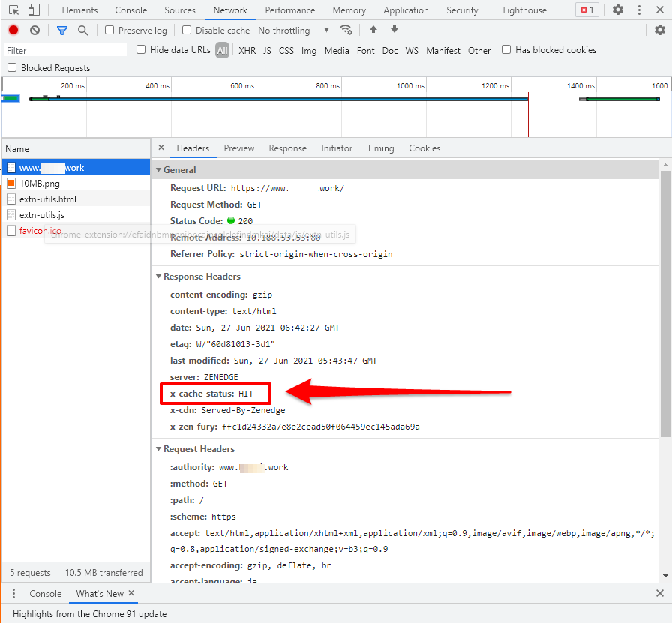Close the bottom drawer panel

click(x=660, y=593)
